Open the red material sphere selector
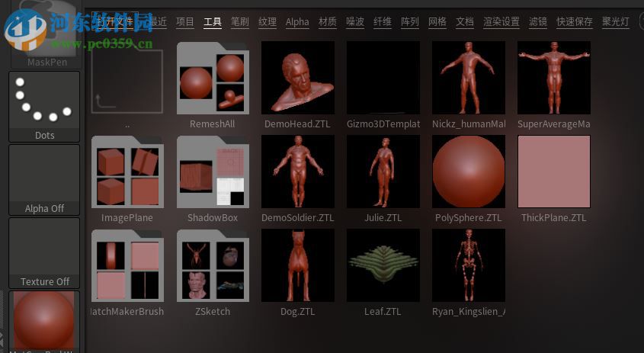644x353 pixels. (44, 321)
